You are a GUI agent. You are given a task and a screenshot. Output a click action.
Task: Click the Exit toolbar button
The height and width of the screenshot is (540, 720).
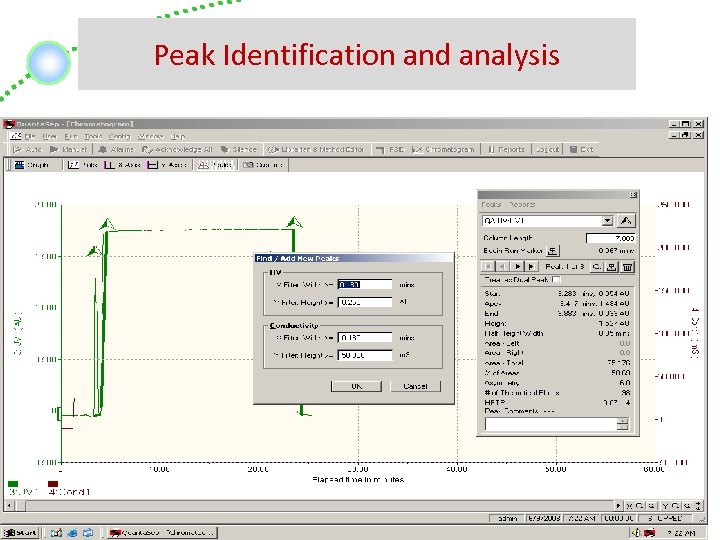[581, 150]
